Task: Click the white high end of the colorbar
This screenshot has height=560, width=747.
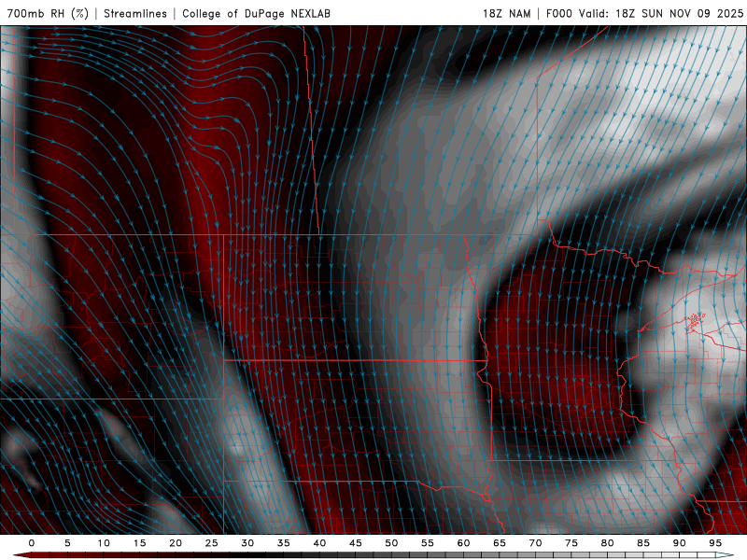Action: click(725, 555)
